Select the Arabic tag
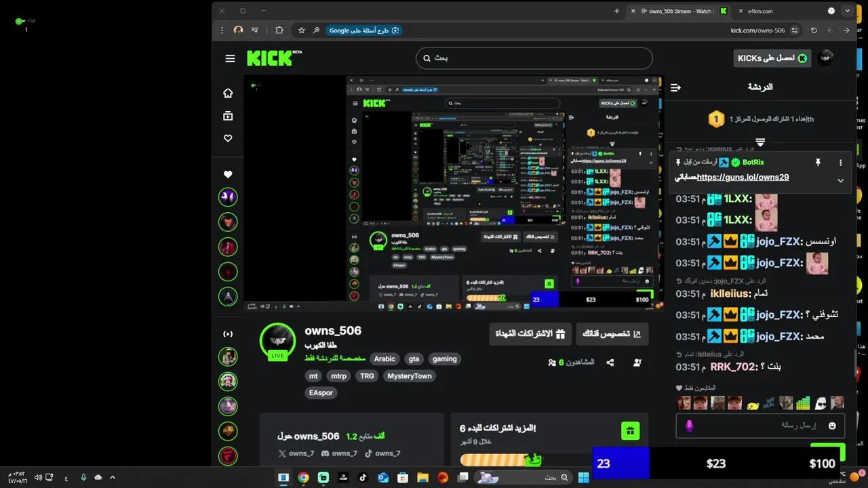868x488 pixels. (384, 359)
